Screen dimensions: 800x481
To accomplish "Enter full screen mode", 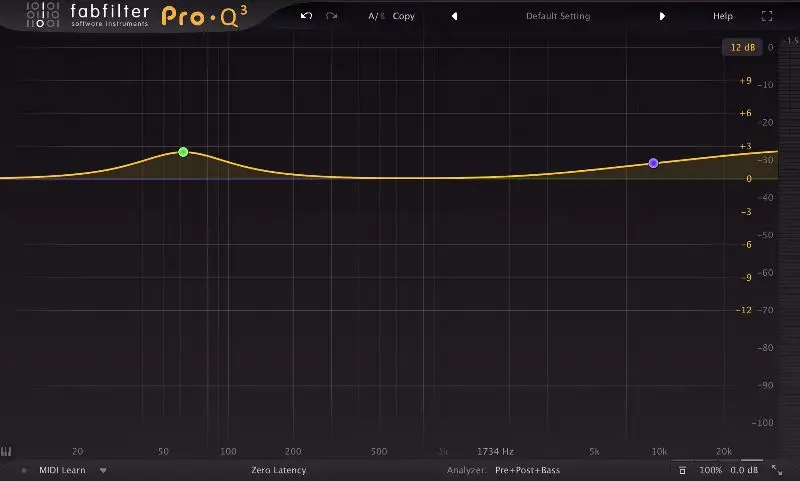I will [x=767, y=16].
